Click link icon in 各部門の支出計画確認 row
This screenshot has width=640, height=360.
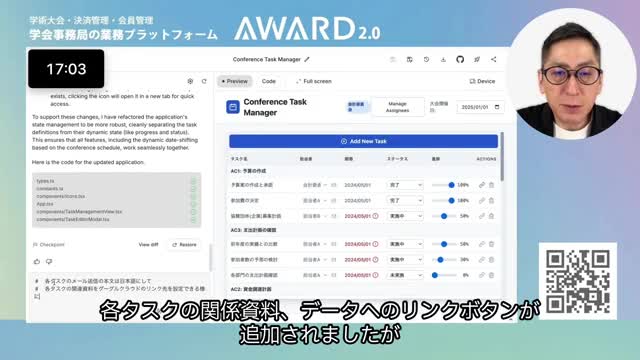tap(482, 275)
